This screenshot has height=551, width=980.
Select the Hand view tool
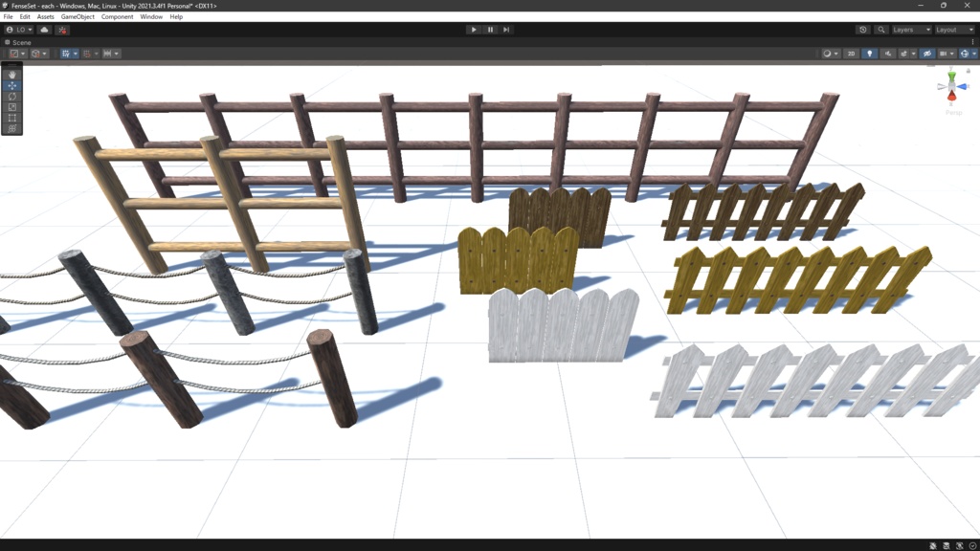point(11,75)
